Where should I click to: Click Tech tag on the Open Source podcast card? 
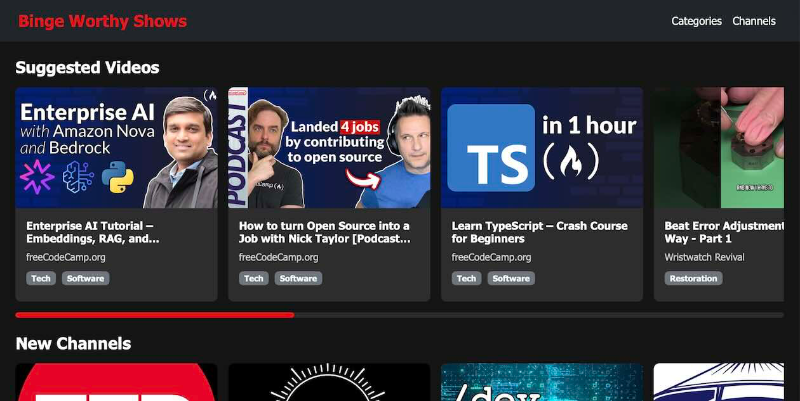(x=254, y=278)
